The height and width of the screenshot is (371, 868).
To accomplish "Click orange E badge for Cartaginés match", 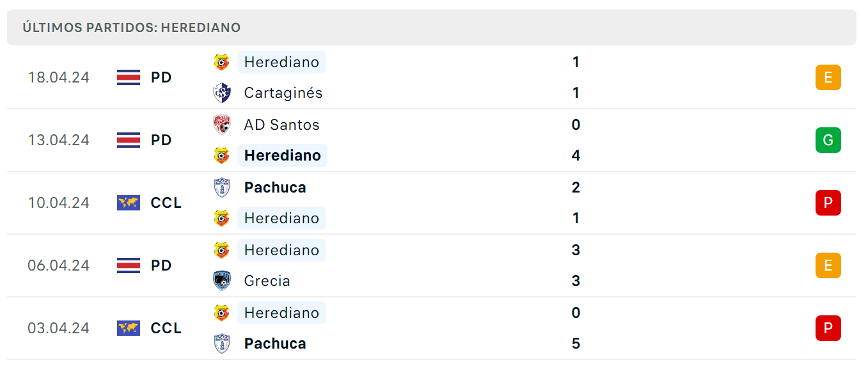I will point(828,77).
